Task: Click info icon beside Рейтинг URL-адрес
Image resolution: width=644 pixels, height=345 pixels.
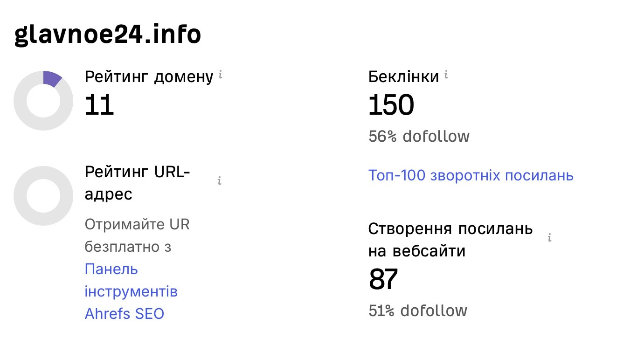Action: point(219,181)
